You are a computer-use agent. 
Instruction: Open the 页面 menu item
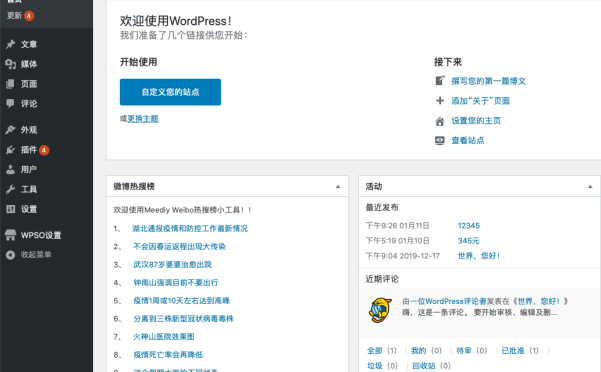tap(29, 84)
